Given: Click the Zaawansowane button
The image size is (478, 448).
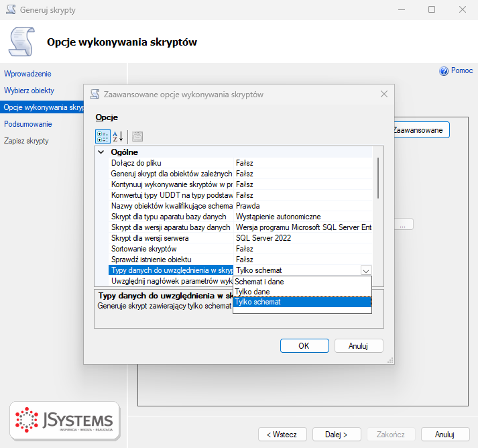Looking at the screenshot, I should click(x=422, y=130).
